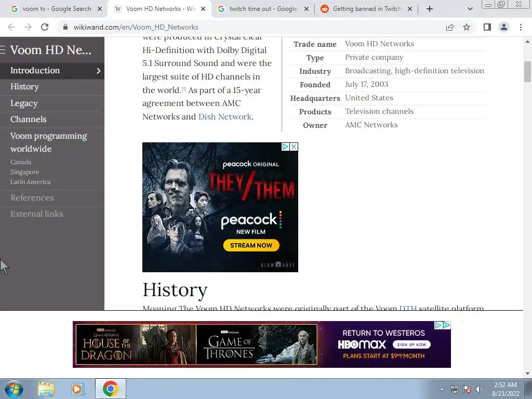This screenshot has width=532, height=399.
Task: Open the Windows Start menu
Action: pos(14,389)
